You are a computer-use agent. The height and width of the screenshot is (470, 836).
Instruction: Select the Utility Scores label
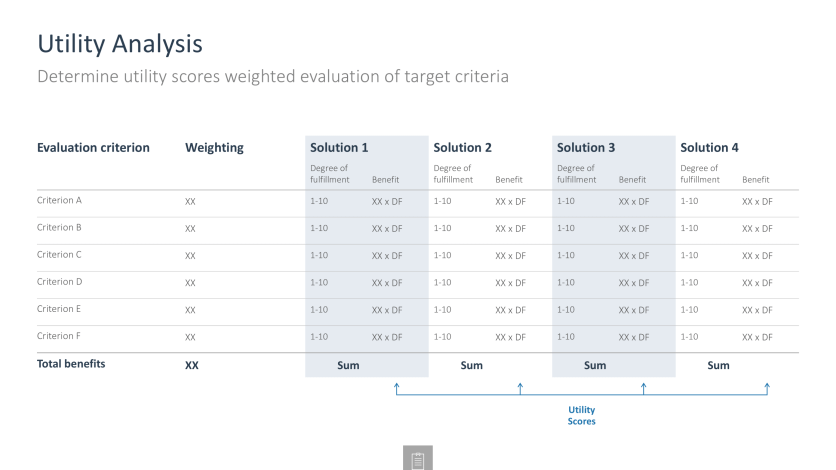(x=581, y=415)
